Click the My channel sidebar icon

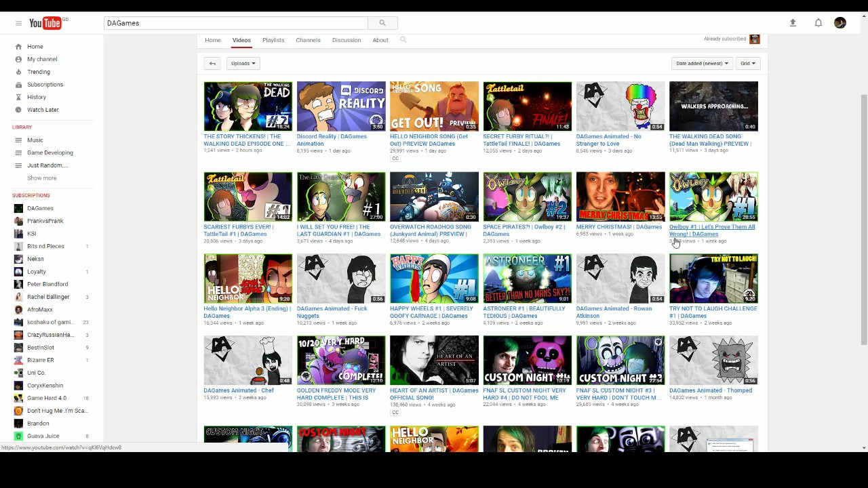coord(18,59)
